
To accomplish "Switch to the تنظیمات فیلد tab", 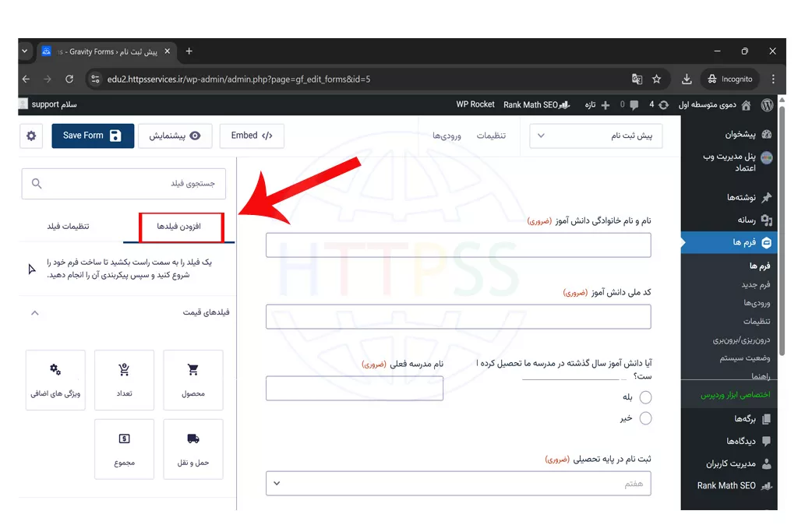I will tap(69, 227).
